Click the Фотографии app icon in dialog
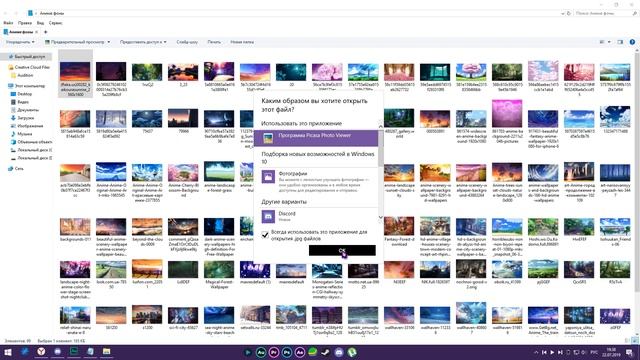 (x=268, y=177)
